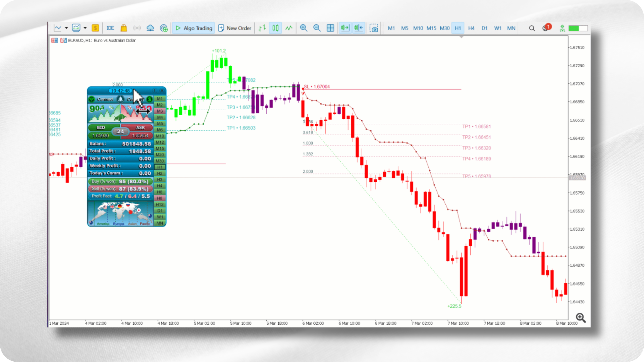The image size is (644, 362).
Task: Open the MQL5 IDE editor
Action: pos(110,28)
